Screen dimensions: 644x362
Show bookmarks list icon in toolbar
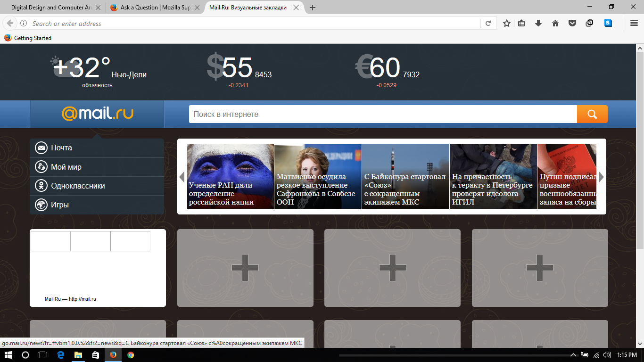[521, 23]
